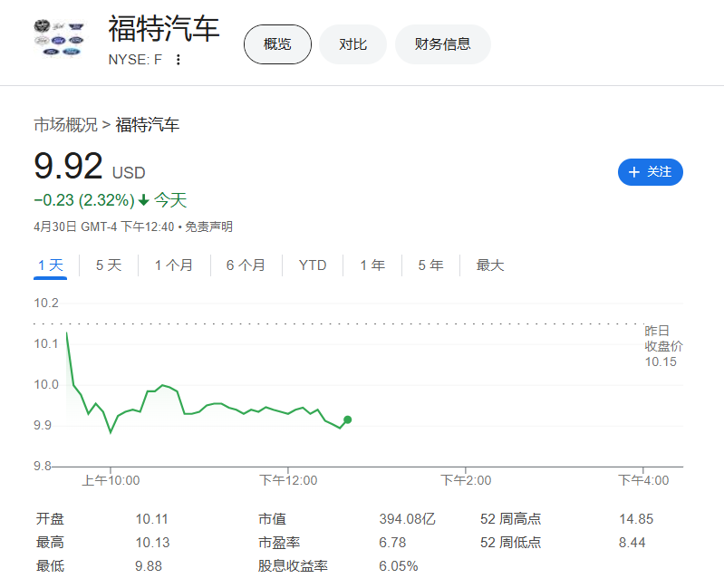Select the 概览 overview tab
This screenshot has width=724, height=588.
[x=277, y=44]
